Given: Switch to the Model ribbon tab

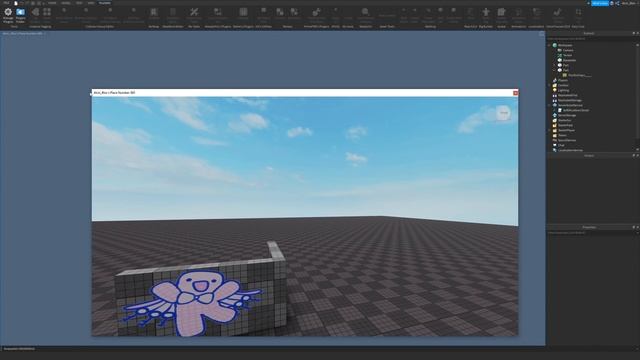Looking at the screenshot, I should tap(66, 3).
